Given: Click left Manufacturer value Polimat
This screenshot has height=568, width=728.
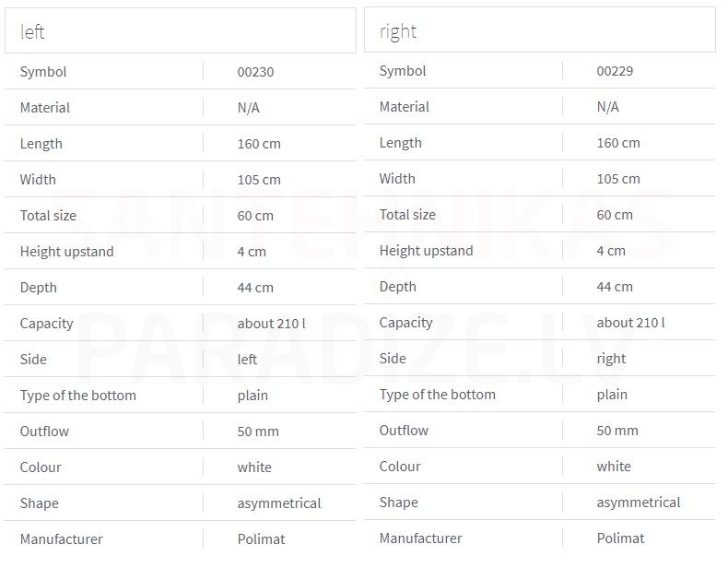Looking at the screenshot, I should click(x=261, y=539).
